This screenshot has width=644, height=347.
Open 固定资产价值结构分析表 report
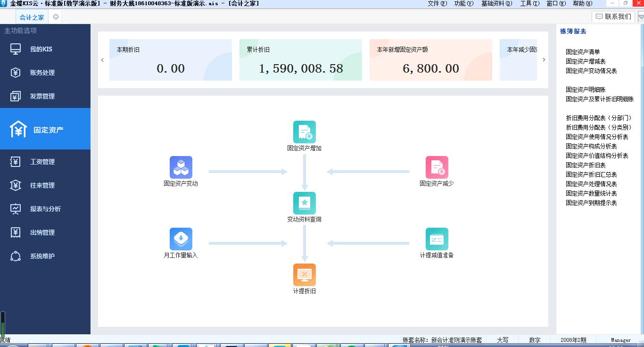coord(597,156)
